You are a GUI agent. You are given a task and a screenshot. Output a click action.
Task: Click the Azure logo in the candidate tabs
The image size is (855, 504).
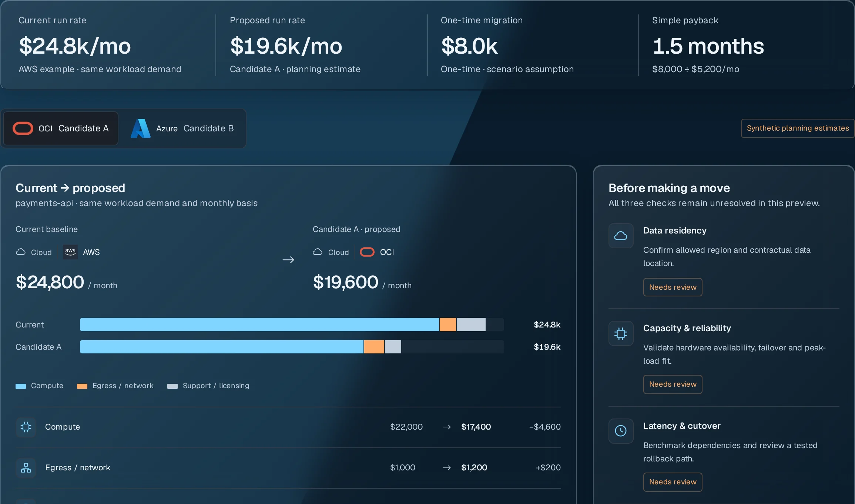(x=141, y=128)
